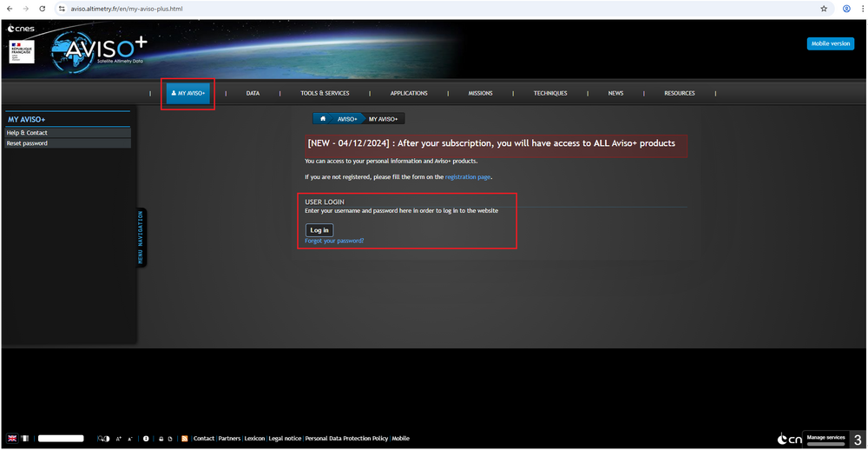Screen dimensions: 868x450
Task: Expand the Tools & Services menu
Action: pos(325,93)
